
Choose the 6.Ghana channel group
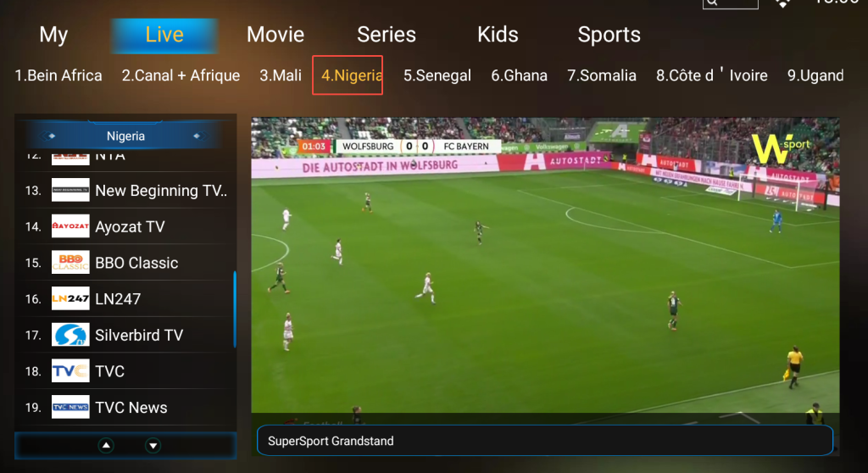tap(519, 75)
